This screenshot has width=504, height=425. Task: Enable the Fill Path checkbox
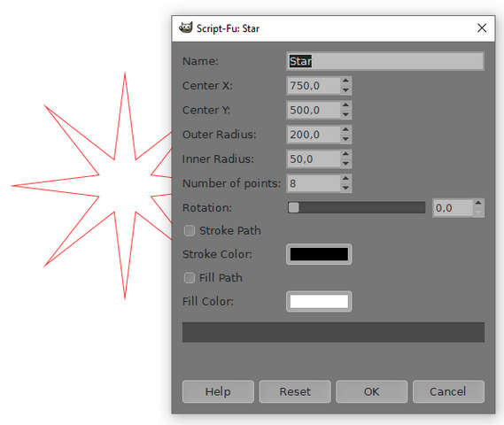coord(190,277)
